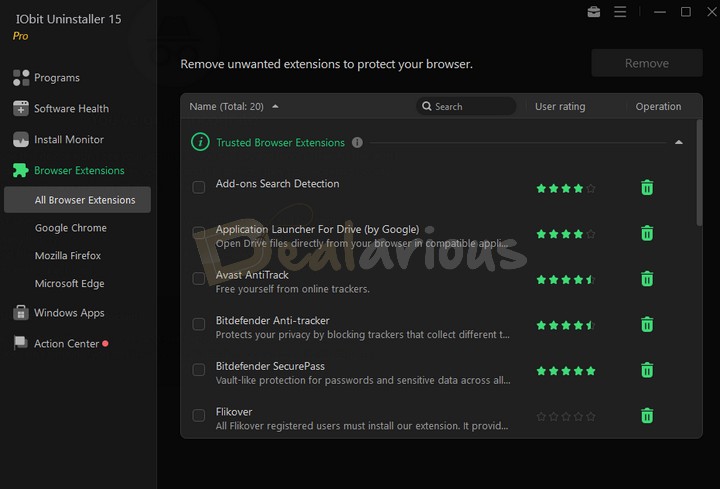Viewport: 720px width, 489px height.
Task: Collapse the Trusted Browser Extensions section arrow
Action: point(679,142)
